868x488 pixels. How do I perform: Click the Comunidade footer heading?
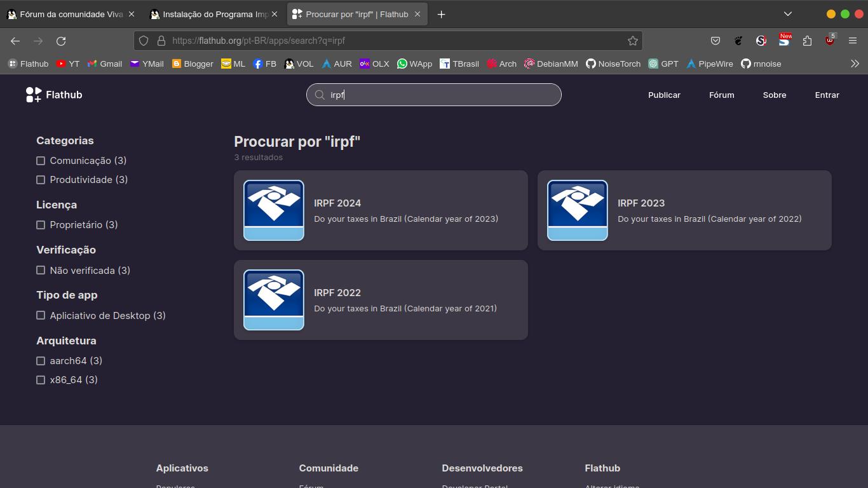pyautogui.click(x=329, y=468)
